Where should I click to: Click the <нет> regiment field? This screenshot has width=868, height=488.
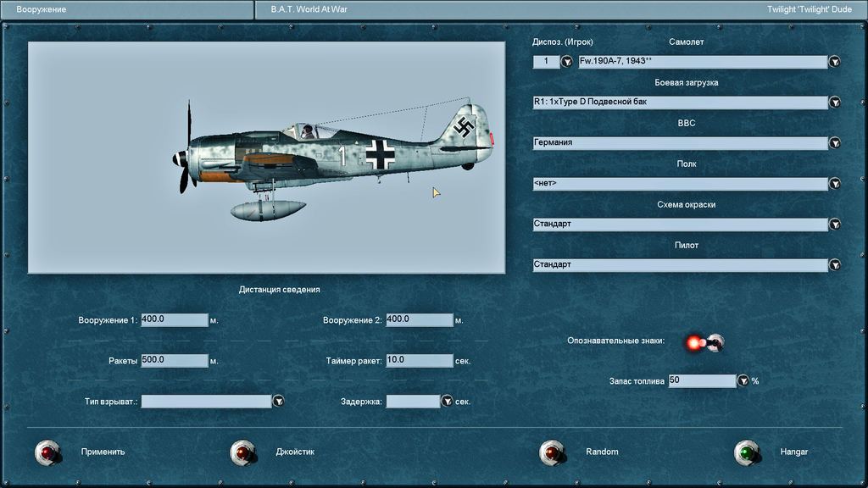pos(680,184)
